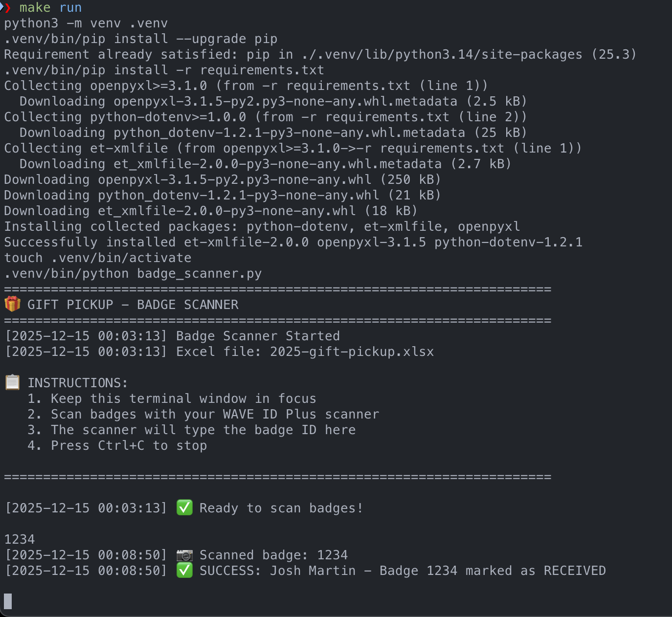Click the camera icon beside Scanned badge
This screenshot has height=617, width=672.
184,555
